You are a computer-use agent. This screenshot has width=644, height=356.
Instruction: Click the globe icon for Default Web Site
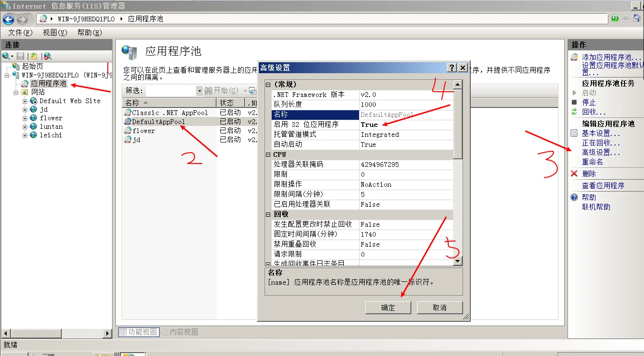click(33, 101)
